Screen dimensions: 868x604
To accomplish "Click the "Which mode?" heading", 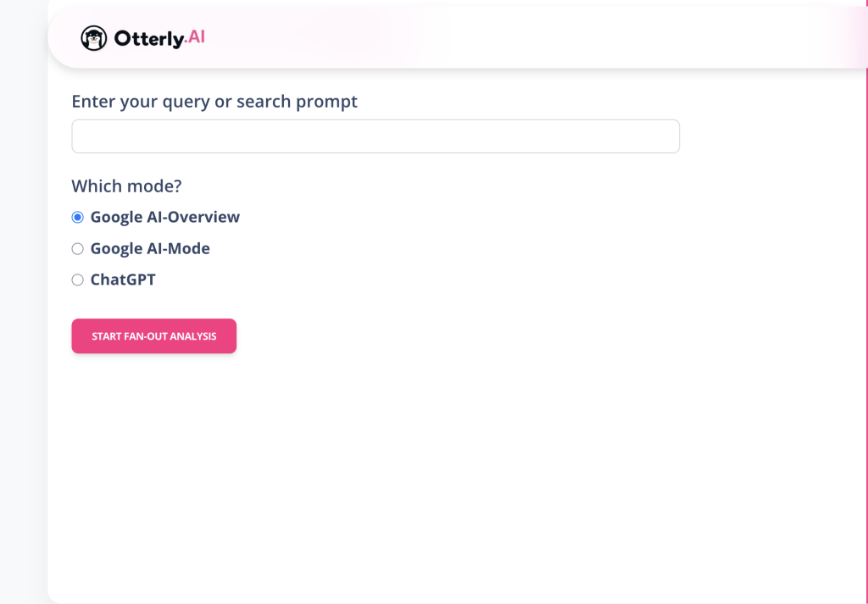I will 126,186.
